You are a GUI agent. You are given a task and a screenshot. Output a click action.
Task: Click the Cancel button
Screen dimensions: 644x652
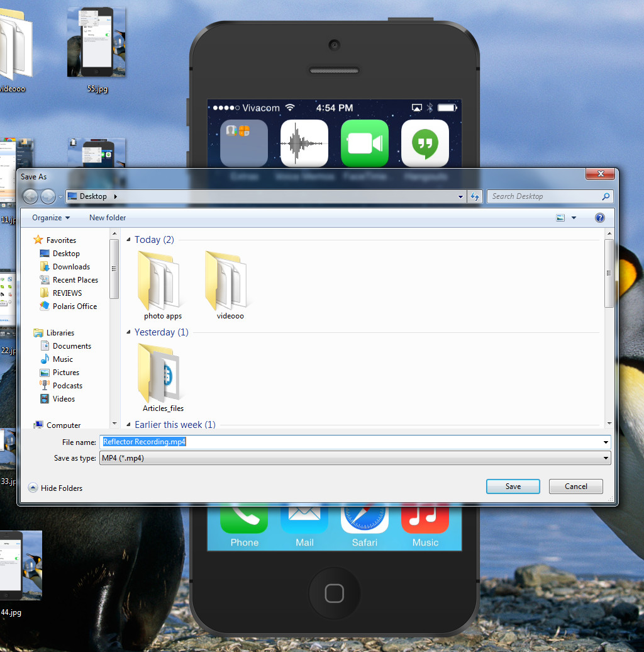575,486
